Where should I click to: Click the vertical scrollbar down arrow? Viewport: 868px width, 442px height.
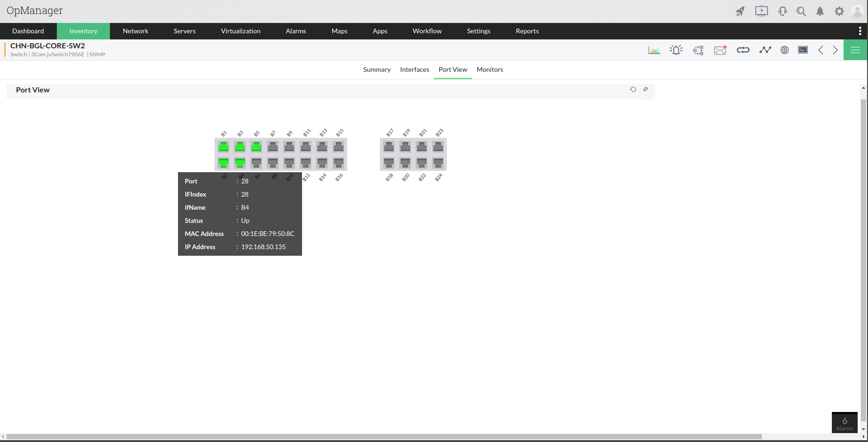click(x=863, y=429)
